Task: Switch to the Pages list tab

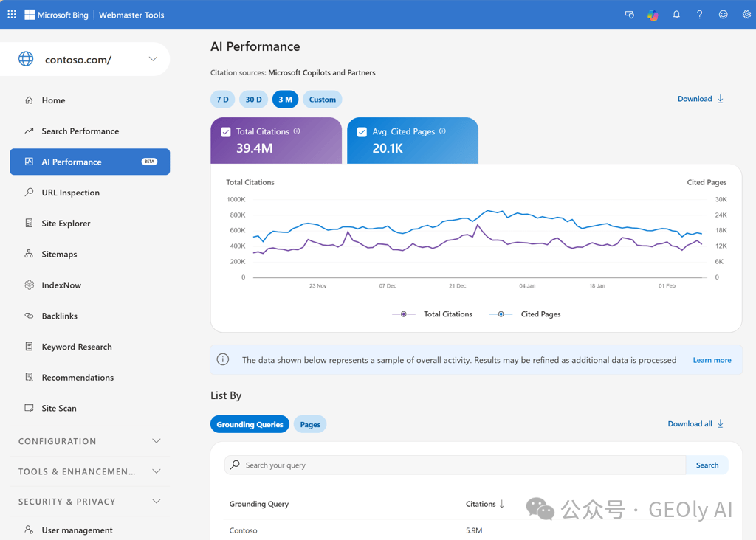Action: (x=310, y=424)
